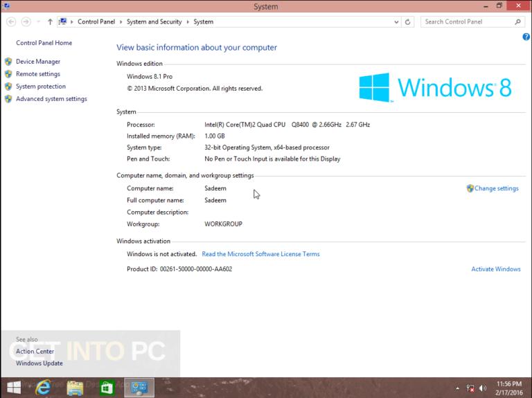Read the Microsoft Software License Terms
This screenshot has width=532, height=398.
pyautogui.click(x=260, y=254)
